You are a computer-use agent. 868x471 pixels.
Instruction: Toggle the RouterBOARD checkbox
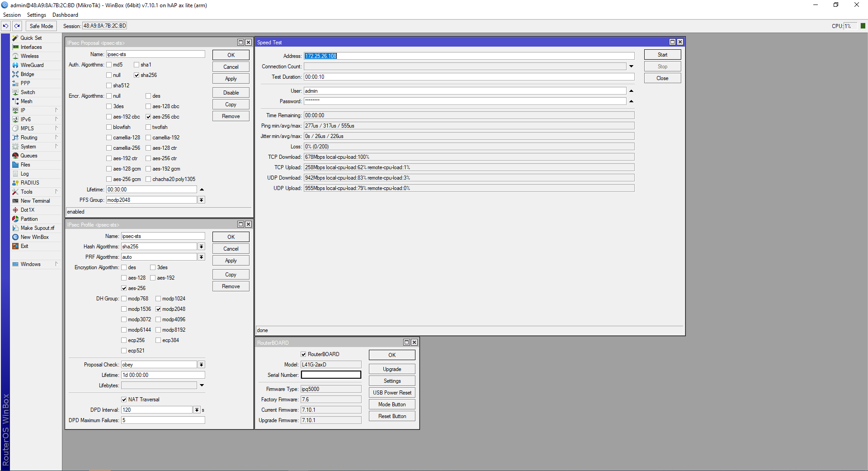point(303,354)
